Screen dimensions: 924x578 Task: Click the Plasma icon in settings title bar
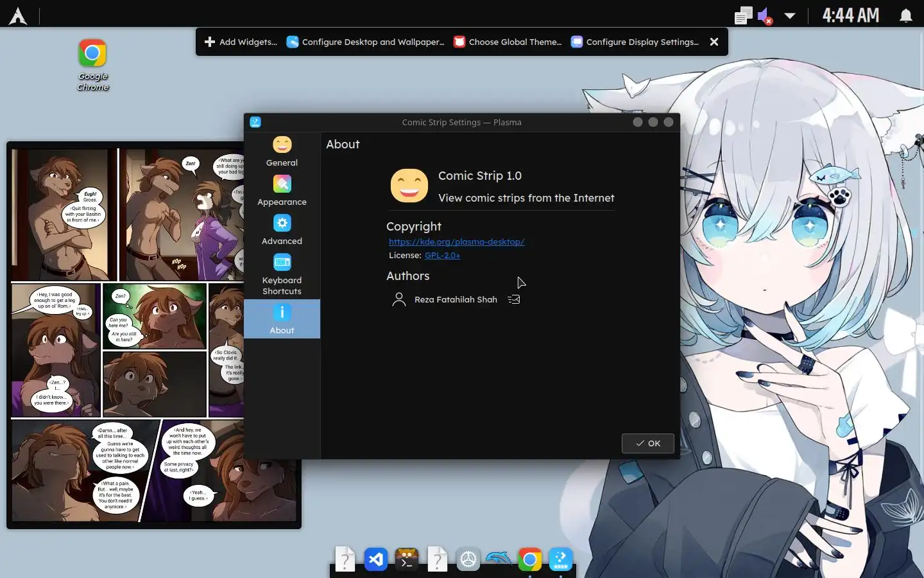point(255,122)
